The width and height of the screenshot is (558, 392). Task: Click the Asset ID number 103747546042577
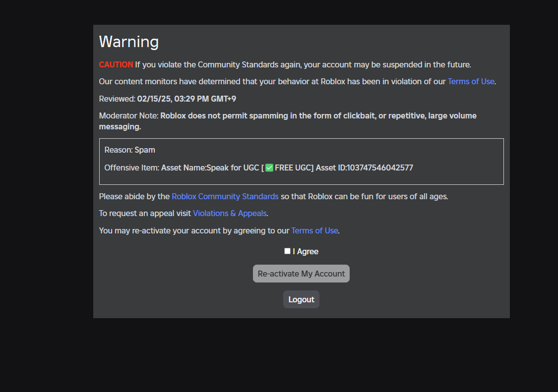point(380,168)
